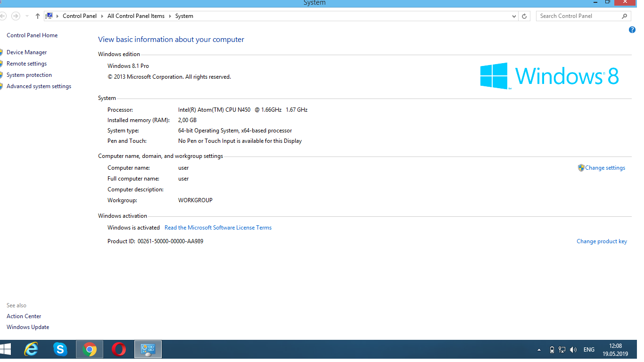Select the System breadcrumb in the address bar
Image resolution: width=644 pixels, height=362 pixels.
click(x=184, y=16)
